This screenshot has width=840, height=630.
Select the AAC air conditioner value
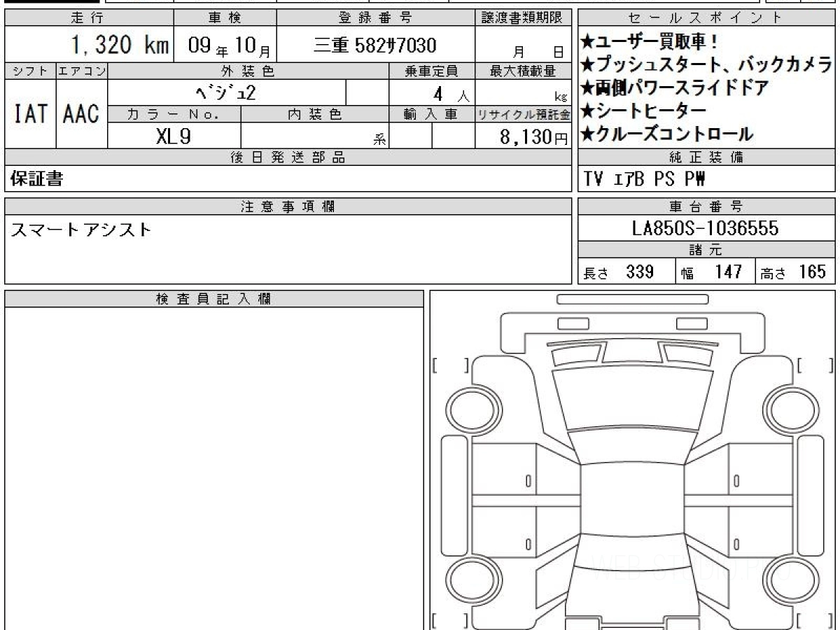81,113
